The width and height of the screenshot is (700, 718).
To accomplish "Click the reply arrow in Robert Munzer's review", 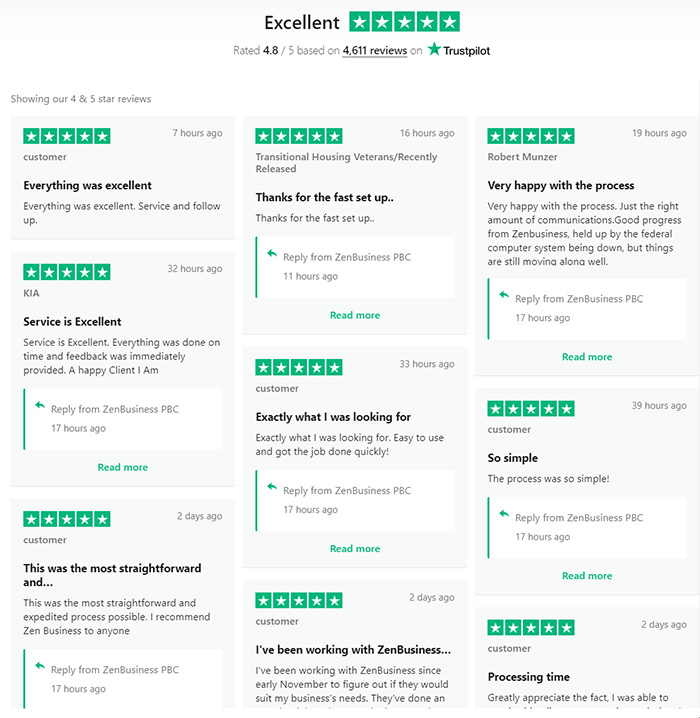I will click(505, 294).
